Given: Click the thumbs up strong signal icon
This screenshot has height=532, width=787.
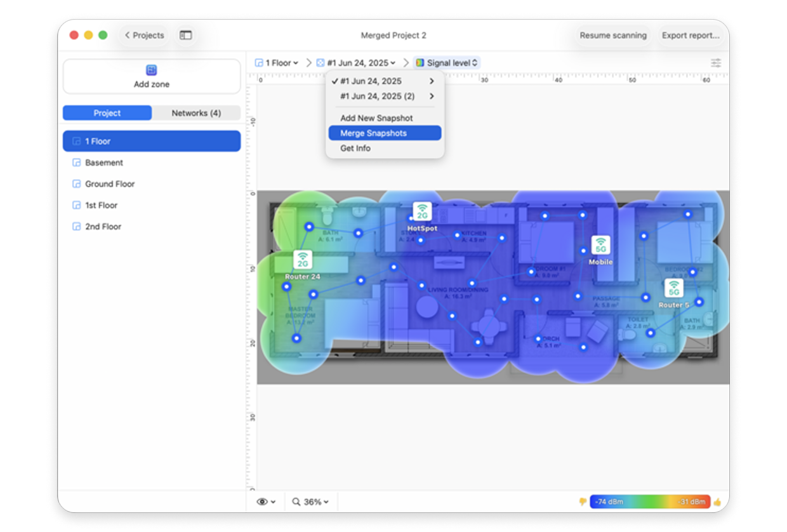Looking at the screenshot, I should (x=717, y=502).
